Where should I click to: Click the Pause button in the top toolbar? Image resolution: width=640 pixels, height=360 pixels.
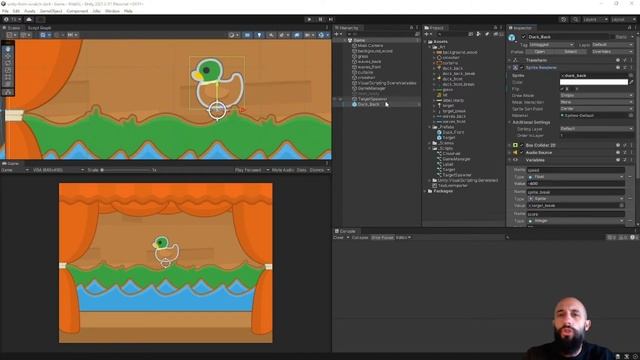point(320,20)
